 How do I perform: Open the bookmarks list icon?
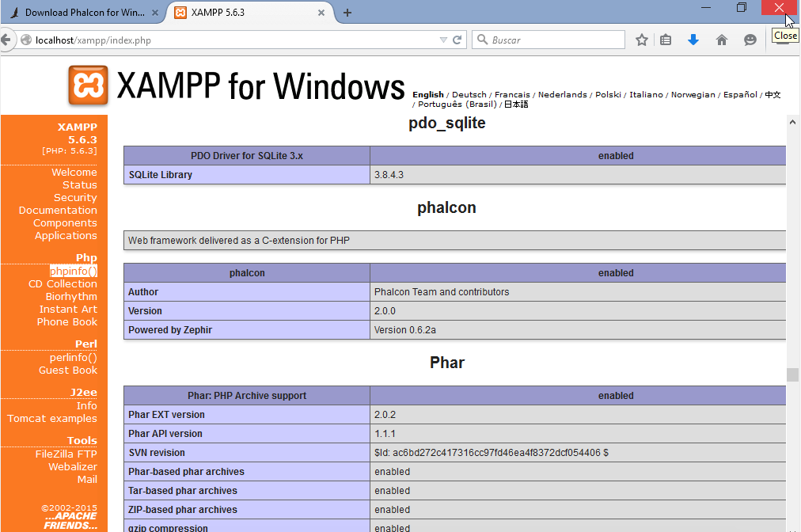(666, 40)
